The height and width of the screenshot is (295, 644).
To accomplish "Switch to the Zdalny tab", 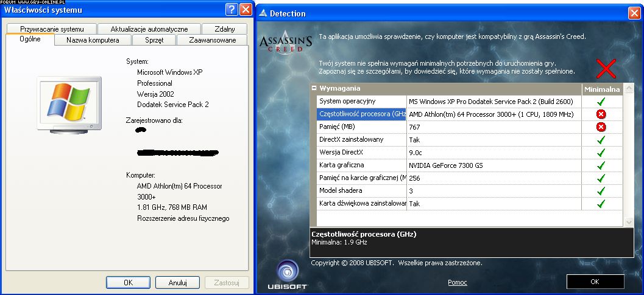I will (225, 29).
